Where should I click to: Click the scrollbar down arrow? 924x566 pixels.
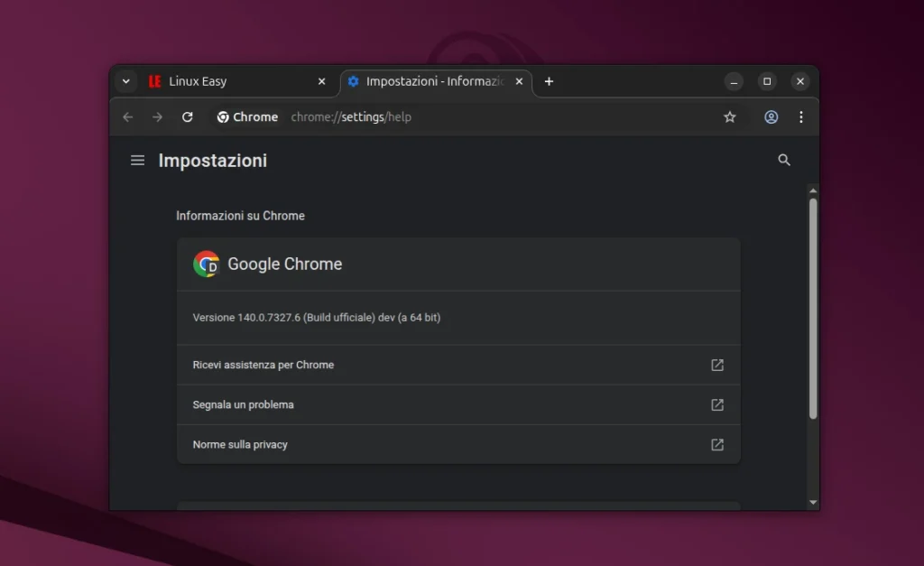tap(813, 502)
